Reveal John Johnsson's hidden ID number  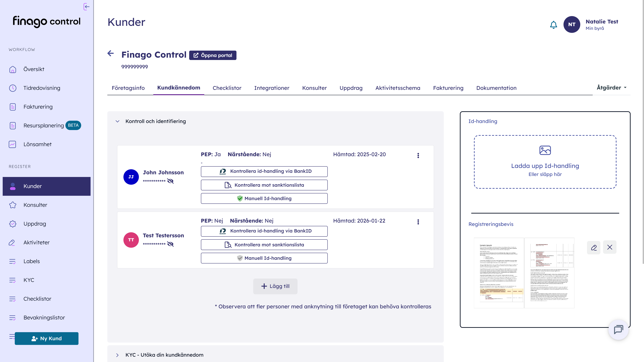(171, 181)
